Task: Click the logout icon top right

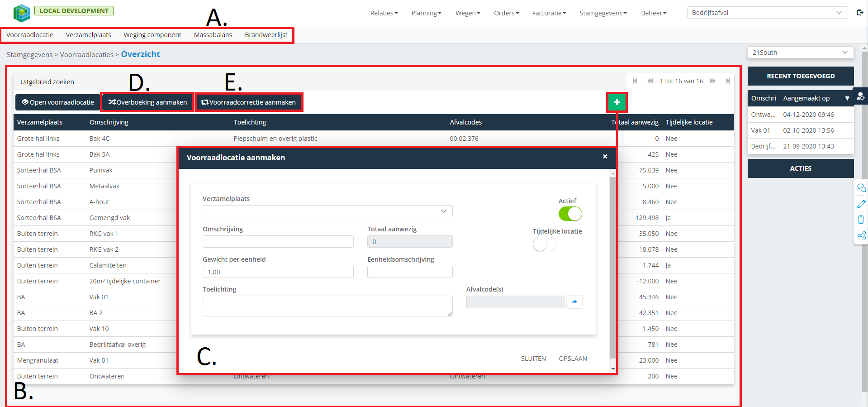Action: (x=860, y=13)
